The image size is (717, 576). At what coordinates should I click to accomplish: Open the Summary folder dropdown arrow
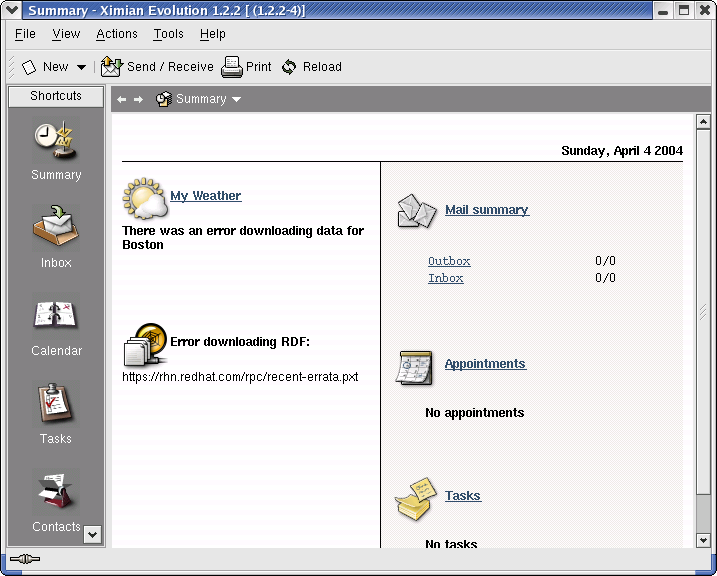[236, 99]
